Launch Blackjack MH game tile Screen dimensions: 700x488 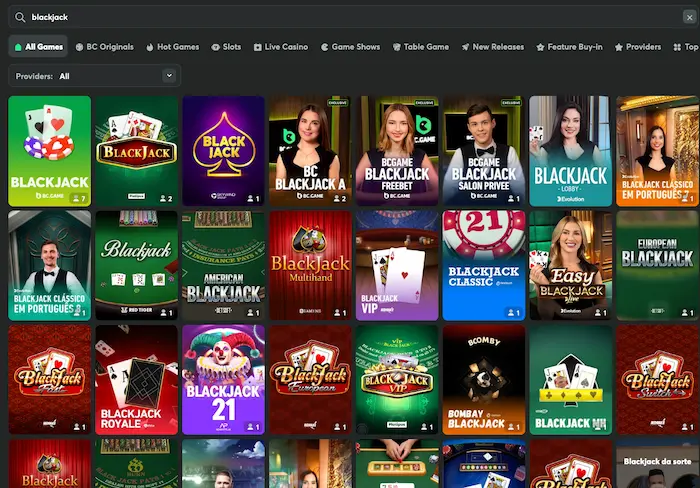pos(571,380)
